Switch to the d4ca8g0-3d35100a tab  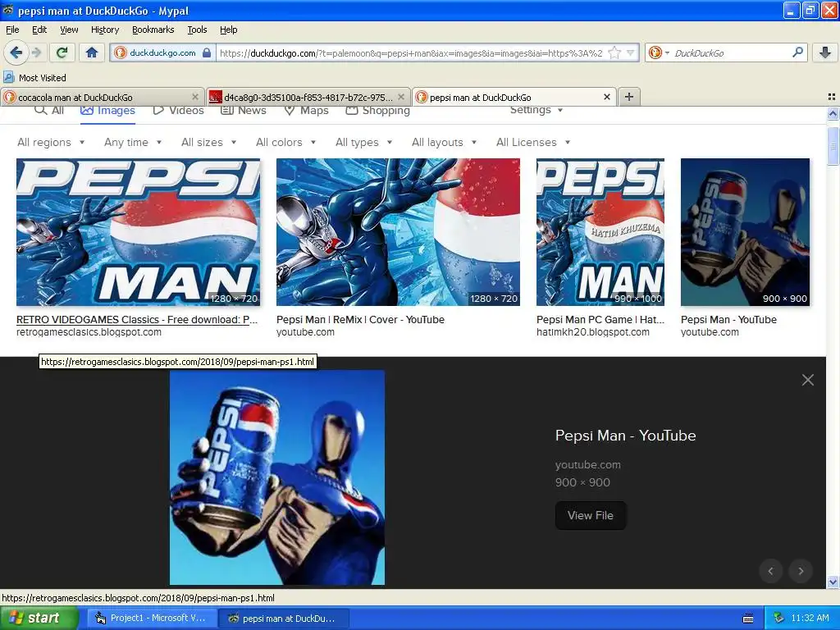tap(308, 97)
